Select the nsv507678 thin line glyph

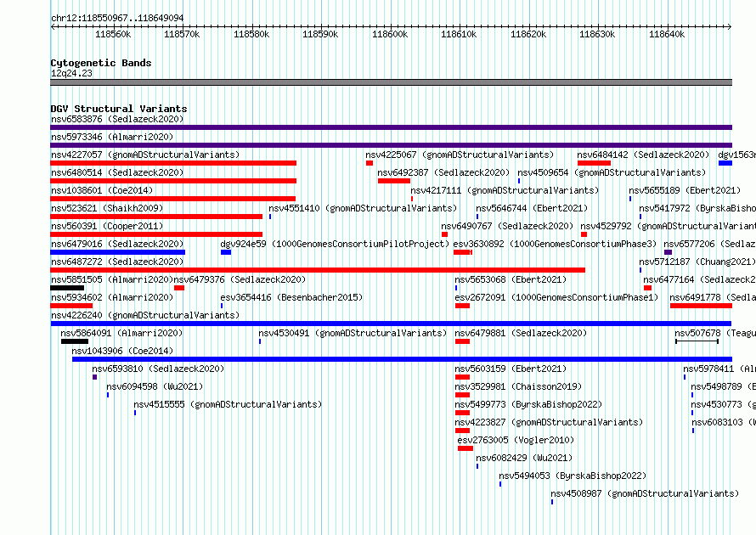[697, 341]
